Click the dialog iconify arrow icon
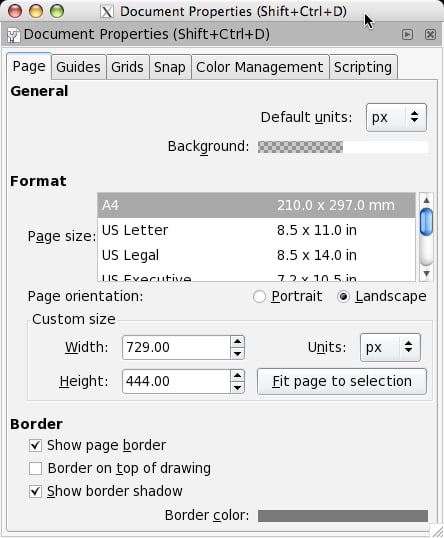This screenshot has height=538, width=444. 407,34
